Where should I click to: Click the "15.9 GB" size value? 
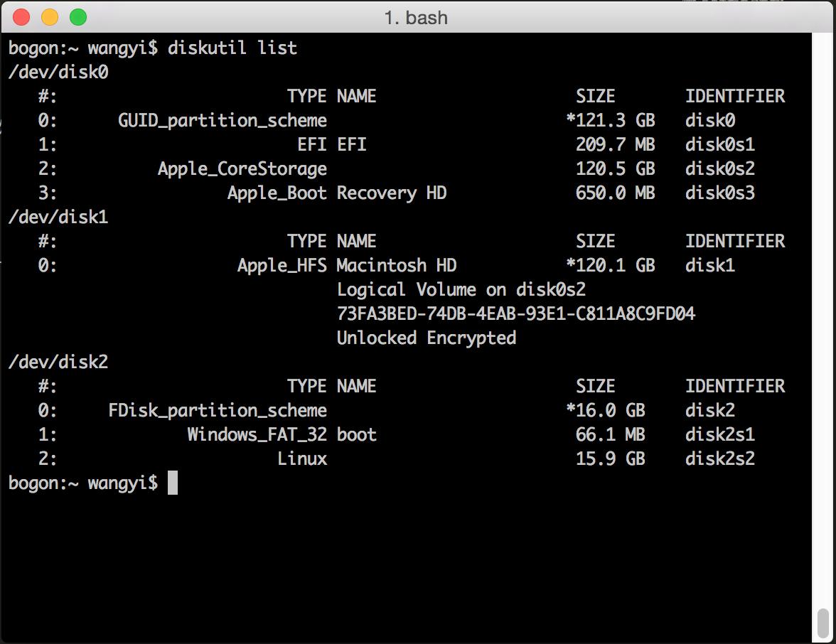[x=611, y=458]
